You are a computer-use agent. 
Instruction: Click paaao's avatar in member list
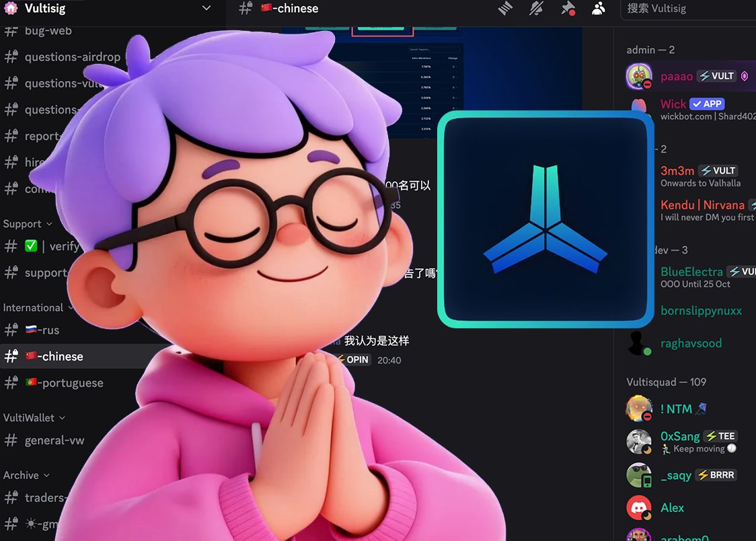click(x=639, y=76)
